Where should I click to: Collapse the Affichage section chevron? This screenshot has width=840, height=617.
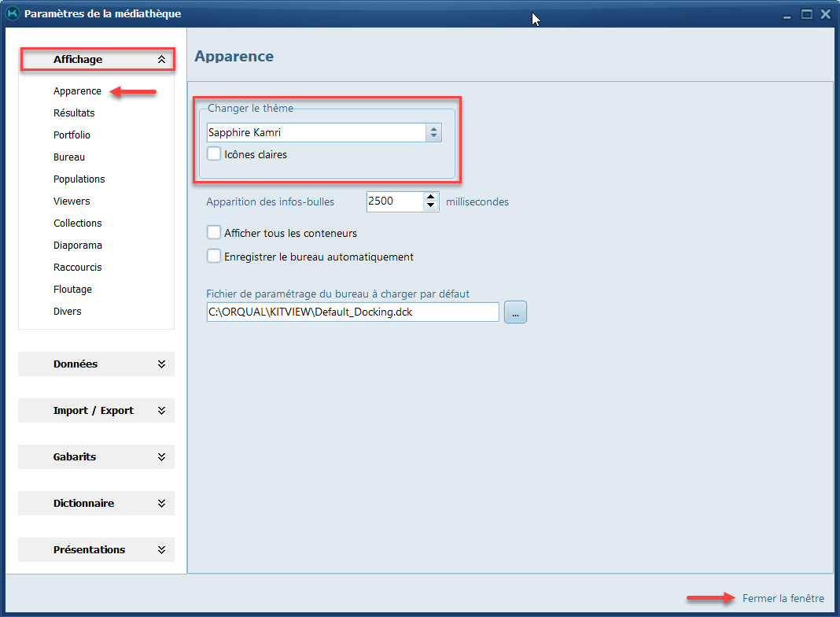click(161, 60)
